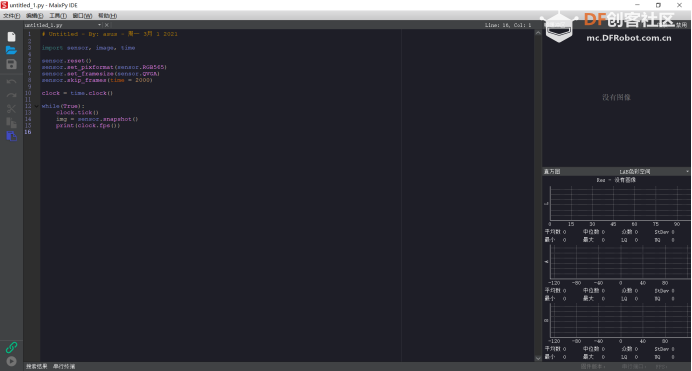692x371 pixels.
Task: Click the Line: 16, Col: 1 cursor indicator
Action: tap(508, 25)
